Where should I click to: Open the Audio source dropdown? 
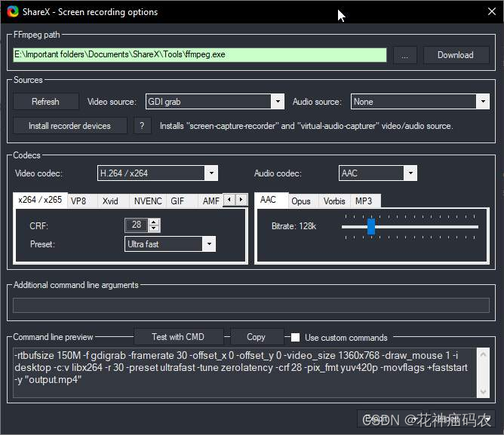[419, 102]
